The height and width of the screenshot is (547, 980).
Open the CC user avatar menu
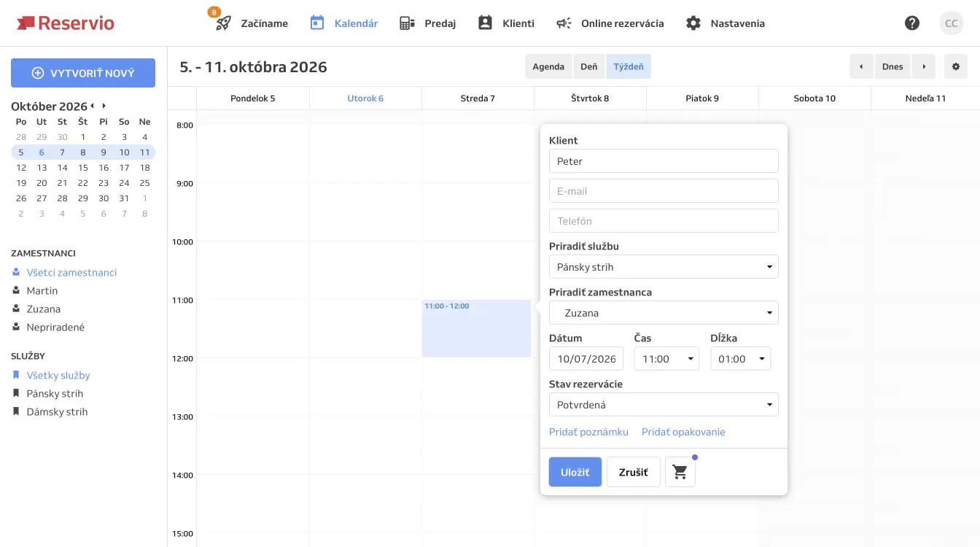pos(952,23)
